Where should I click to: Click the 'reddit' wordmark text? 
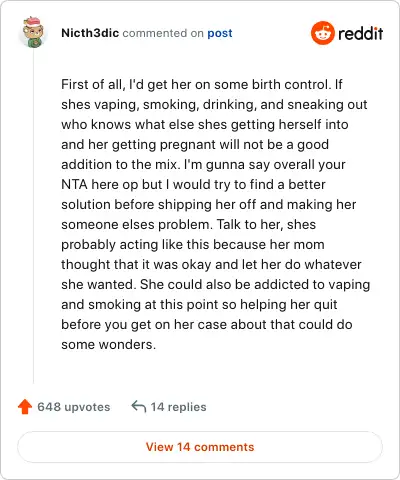click(360, 33)
